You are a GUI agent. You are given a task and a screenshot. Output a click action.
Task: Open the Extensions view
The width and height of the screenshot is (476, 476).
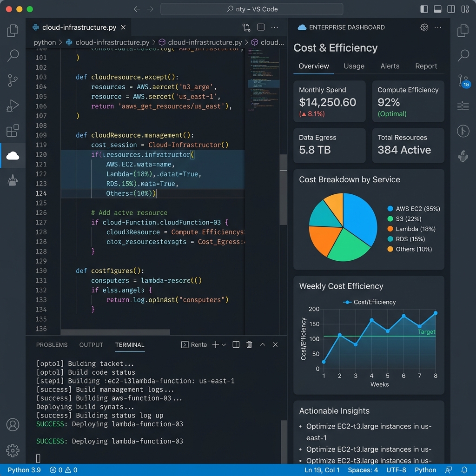pos(13,131)
